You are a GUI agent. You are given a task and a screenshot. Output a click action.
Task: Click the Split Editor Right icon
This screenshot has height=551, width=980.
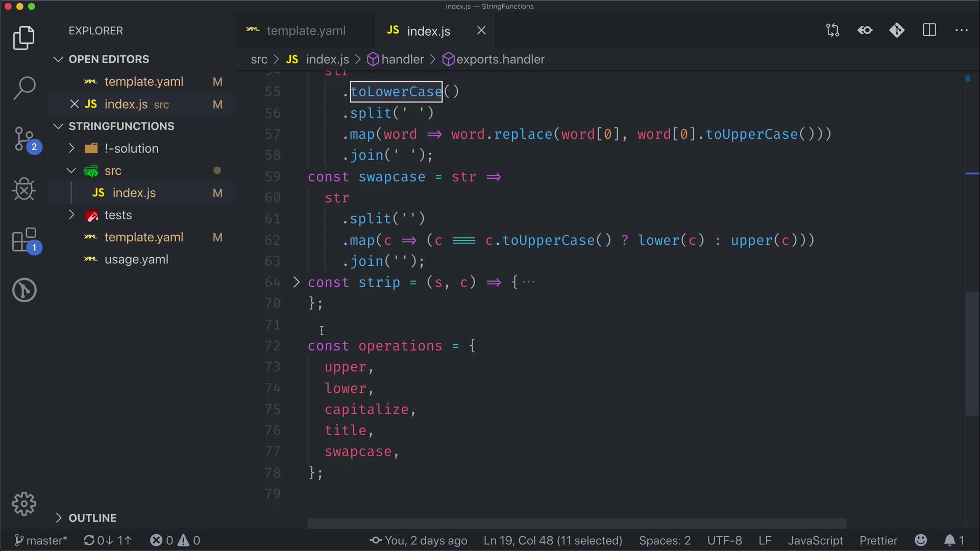coord(929,31)
